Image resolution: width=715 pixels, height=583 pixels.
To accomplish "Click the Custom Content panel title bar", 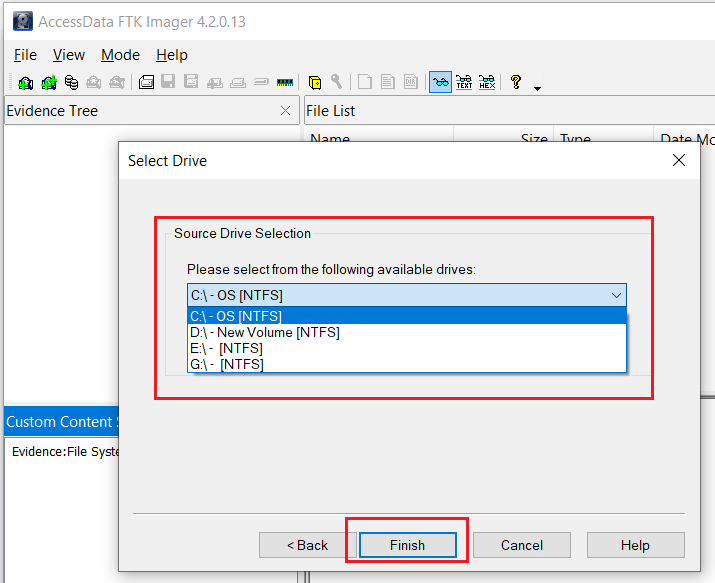I will click(x=62, y=422).
